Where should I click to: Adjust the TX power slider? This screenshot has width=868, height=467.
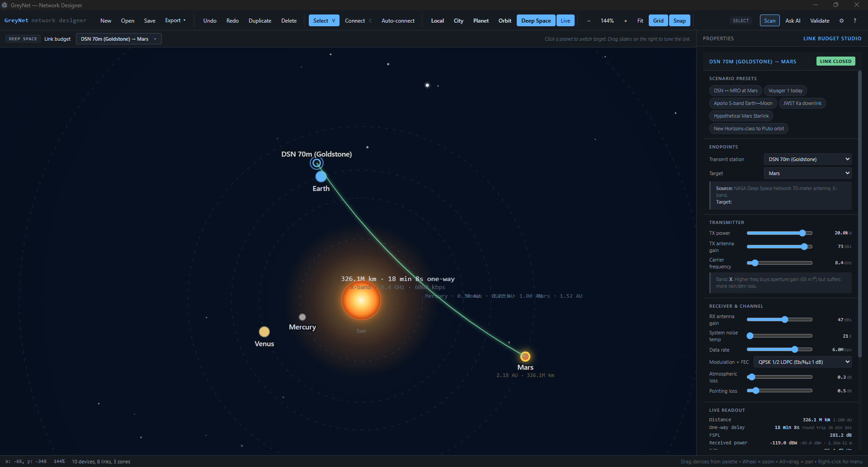pos(779,233)
